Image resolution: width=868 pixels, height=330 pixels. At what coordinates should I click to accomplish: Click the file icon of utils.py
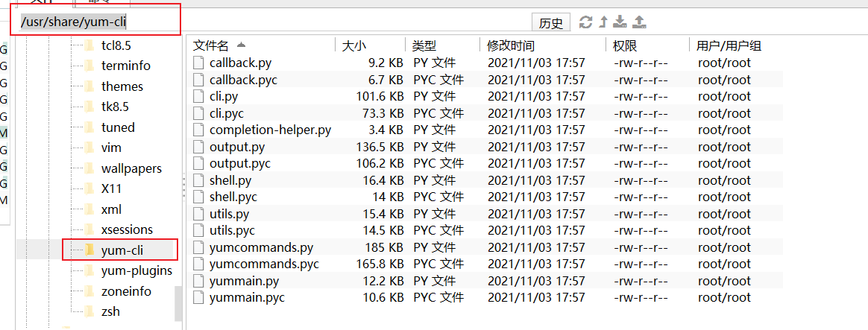(x=198, y=214)
